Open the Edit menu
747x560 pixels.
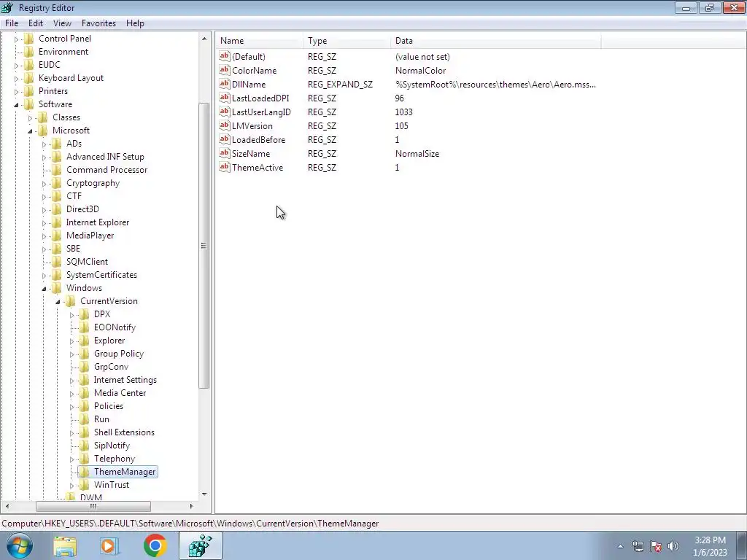click(35, 23)
